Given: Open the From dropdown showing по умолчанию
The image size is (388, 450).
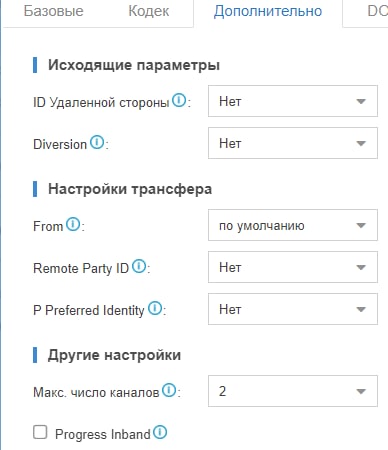Looking at the screenshot, I should (x=293, y=225).
